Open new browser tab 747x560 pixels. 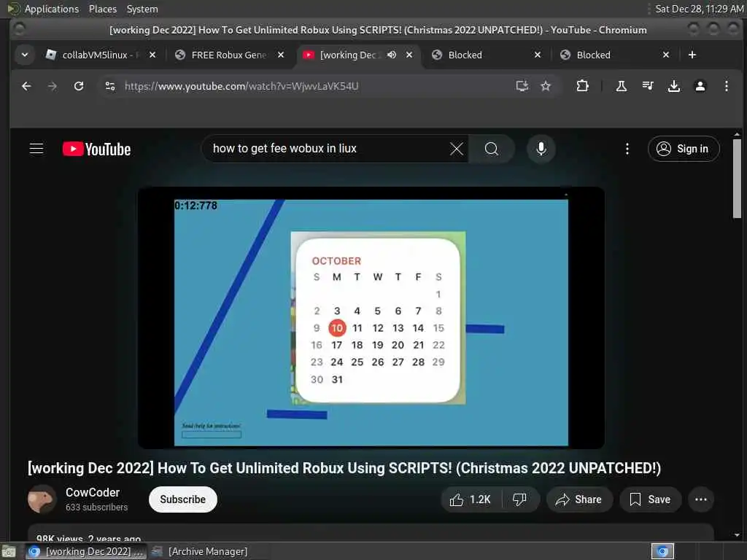[x=692, y=55]
